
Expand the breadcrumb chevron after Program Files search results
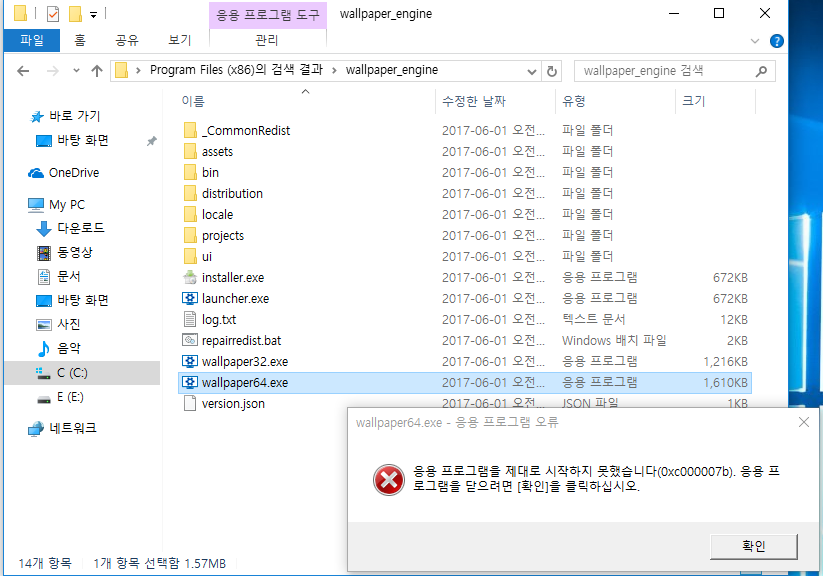coord(334,70)
